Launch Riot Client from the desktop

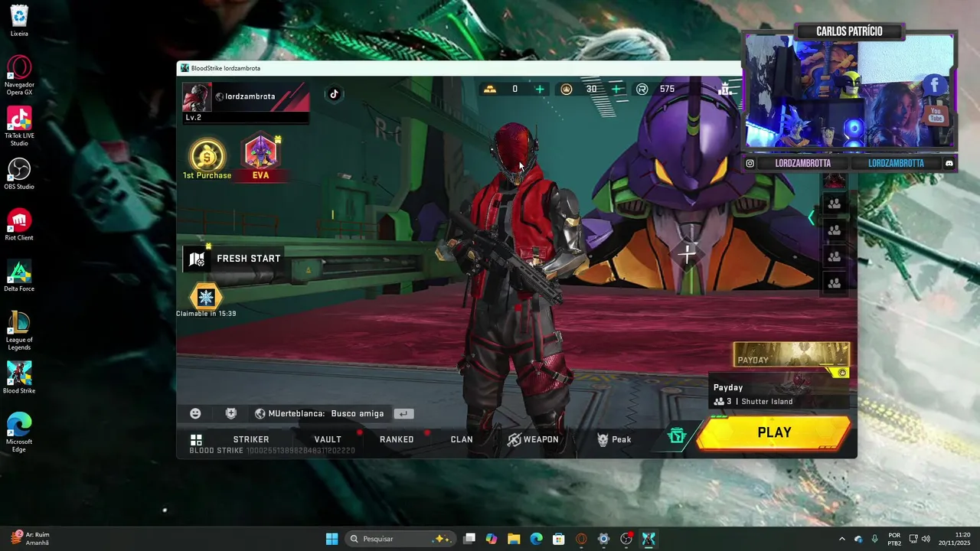click(19, 225)
